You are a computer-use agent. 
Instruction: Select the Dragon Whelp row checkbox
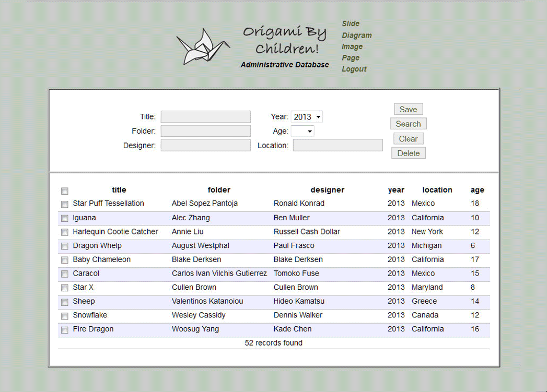(65, 246)
